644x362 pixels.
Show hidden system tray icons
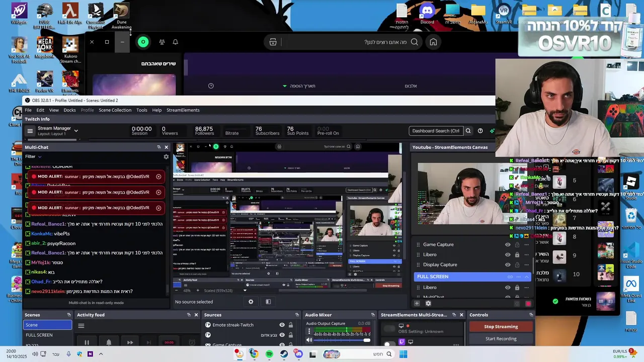point(101,354)
